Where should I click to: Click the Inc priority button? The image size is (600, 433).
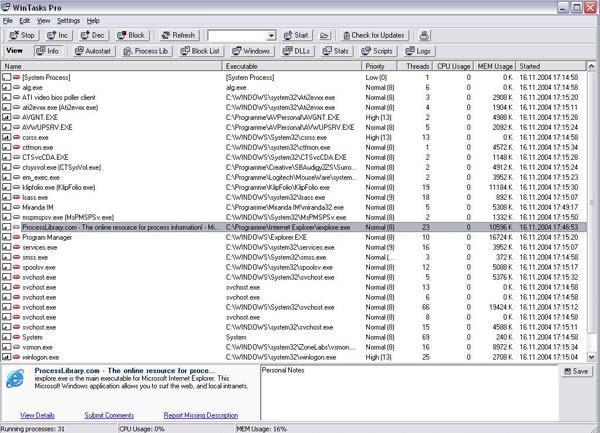(59, 35)
